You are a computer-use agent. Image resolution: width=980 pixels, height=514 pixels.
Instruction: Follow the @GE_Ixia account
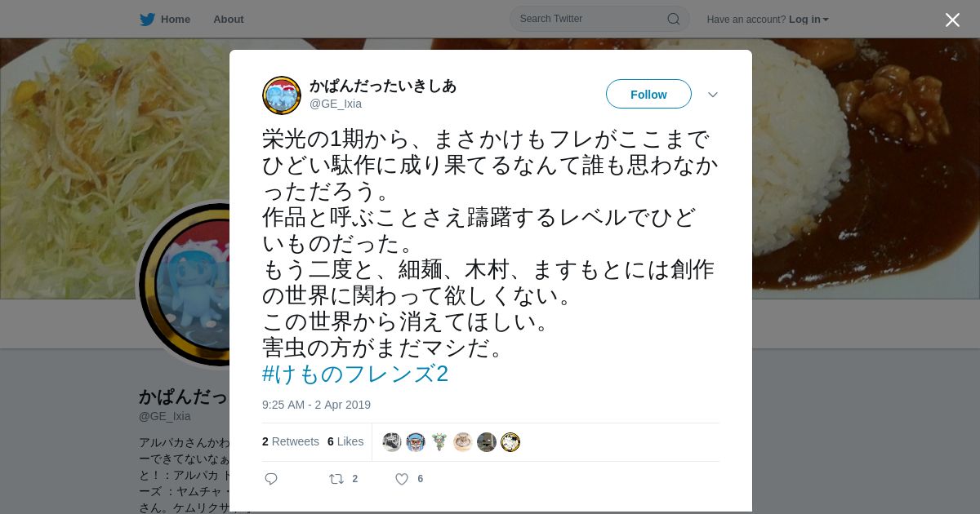pos(648,95)
